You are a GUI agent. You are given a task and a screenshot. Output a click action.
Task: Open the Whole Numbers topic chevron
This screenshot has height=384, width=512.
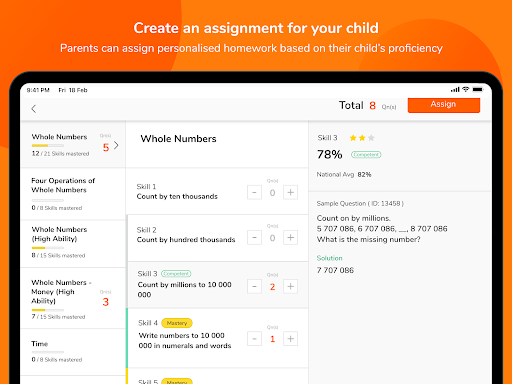(116, 145)
